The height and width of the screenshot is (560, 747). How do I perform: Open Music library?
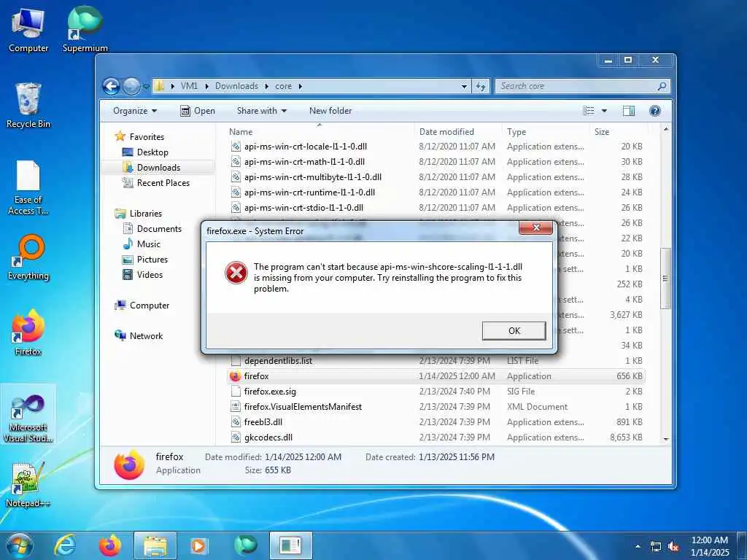149,244
